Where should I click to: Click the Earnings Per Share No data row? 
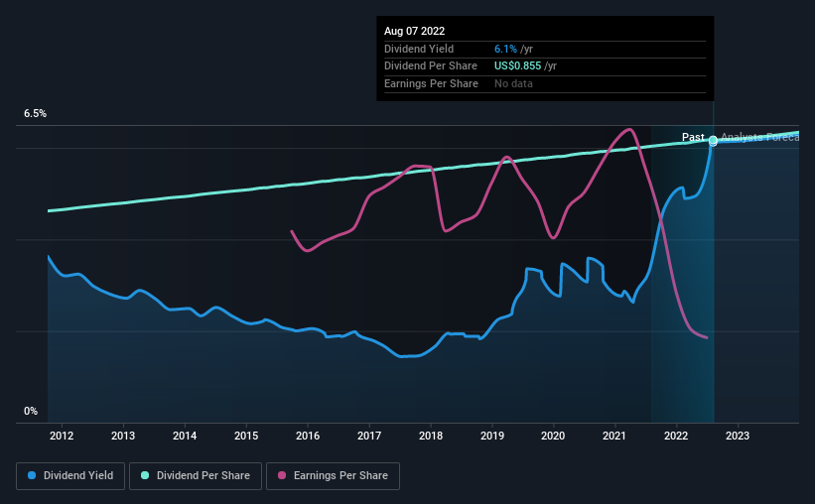pyautogui.click(x=545, y=83)
